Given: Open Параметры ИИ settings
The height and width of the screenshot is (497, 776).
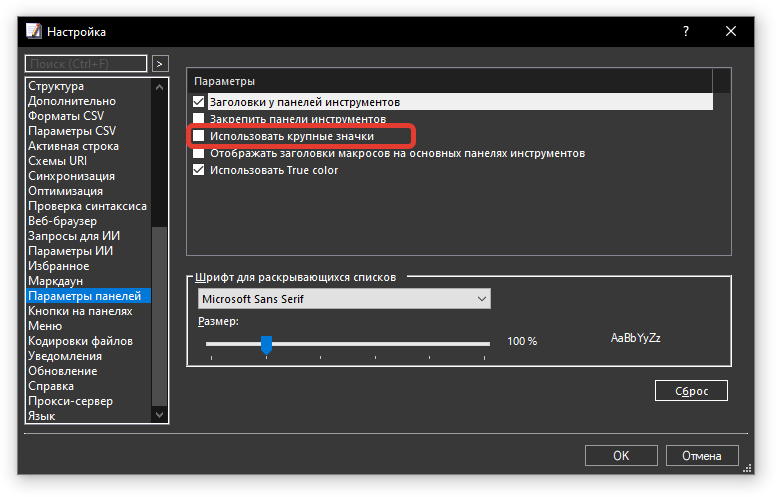Looking at the screenshot, I should click(x=89, y=251).
